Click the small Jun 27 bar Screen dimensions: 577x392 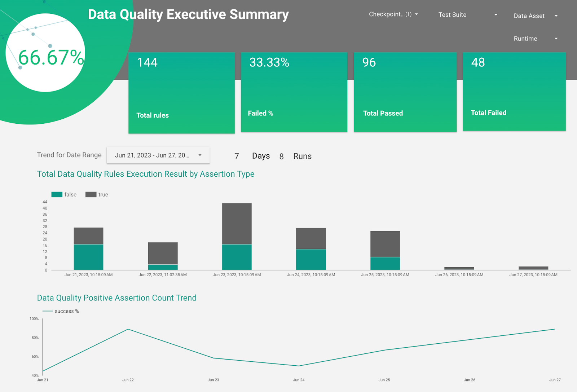pyautogui.click(x=533, y=268)
